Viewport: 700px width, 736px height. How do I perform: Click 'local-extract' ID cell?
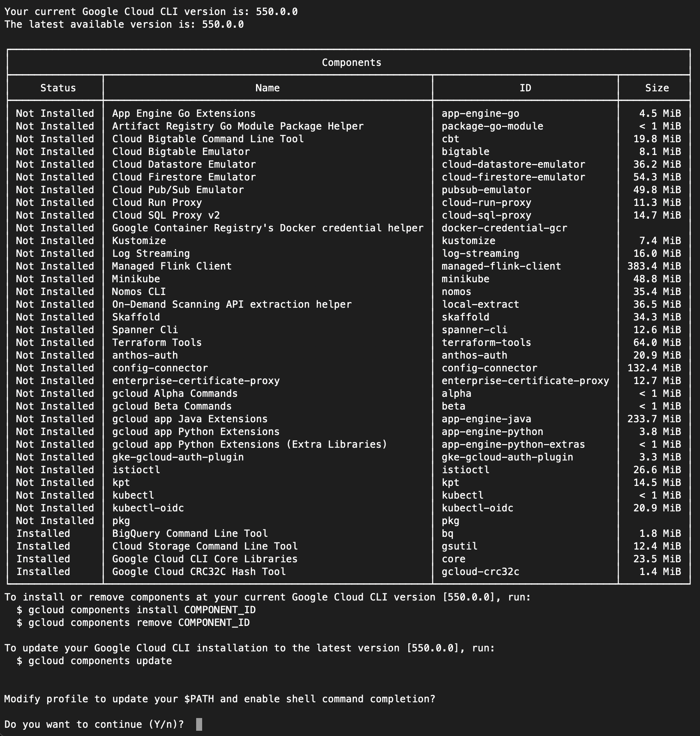[x=480, y=304]
